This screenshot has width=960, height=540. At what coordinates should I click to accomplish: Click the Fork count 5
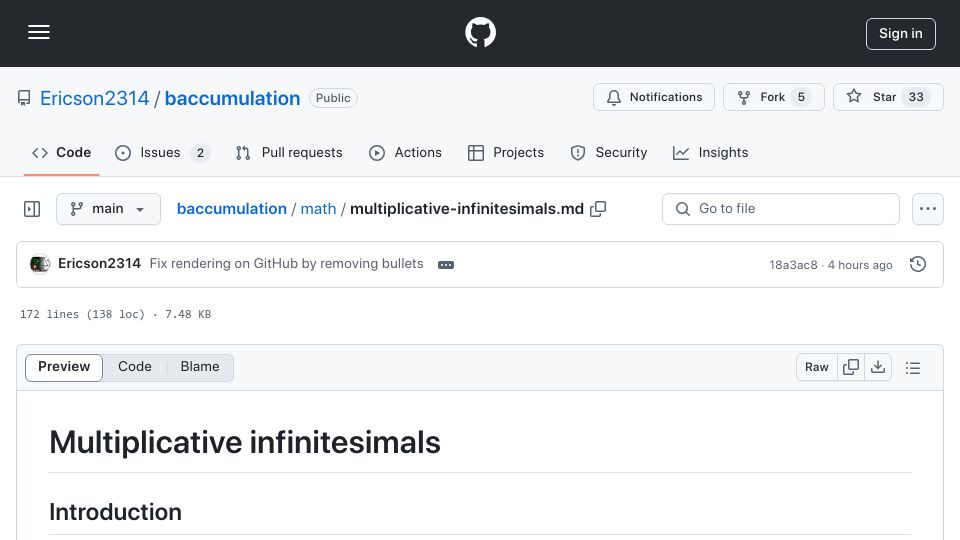tap(801, 97)
